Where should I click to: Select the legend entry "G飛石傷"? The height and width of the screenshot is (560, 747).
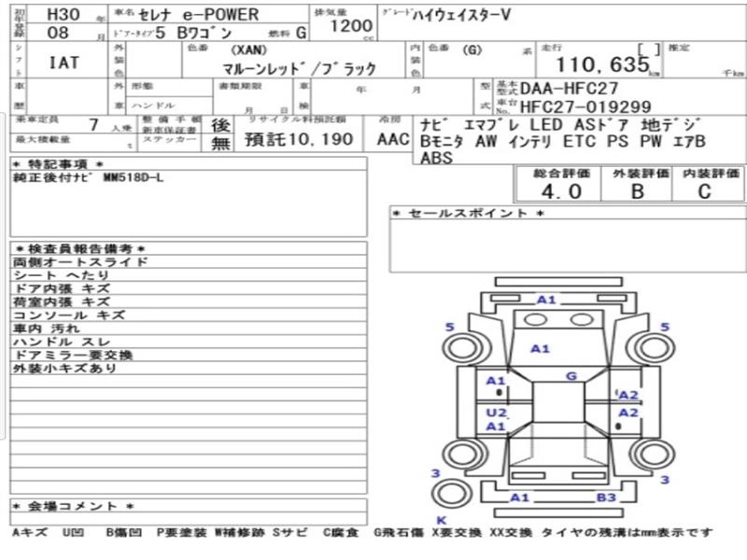(x=399, y=532)
